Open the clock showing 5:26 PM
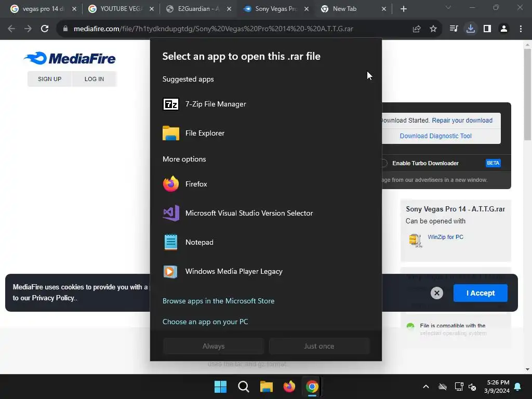The width and height of the screenshot is (532, 399). click(x=497, y=387)
